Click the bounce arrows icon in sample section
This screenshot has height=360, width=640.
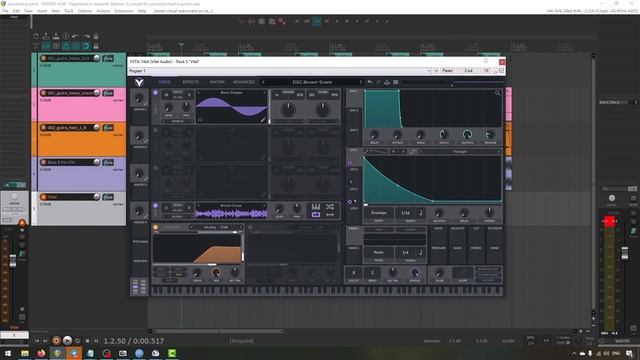tap(330, 215)
